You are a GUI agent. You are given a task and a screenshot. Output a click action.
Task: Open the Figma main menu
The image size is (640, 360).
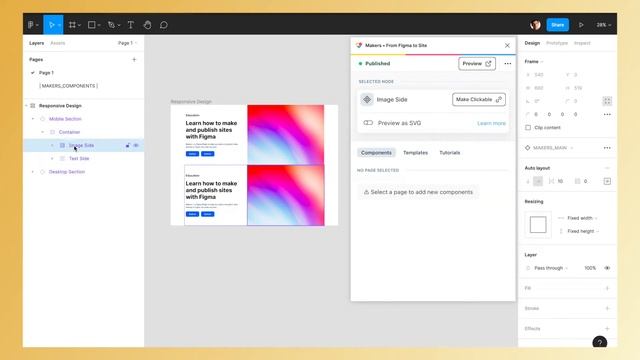(x=33, y=25)
